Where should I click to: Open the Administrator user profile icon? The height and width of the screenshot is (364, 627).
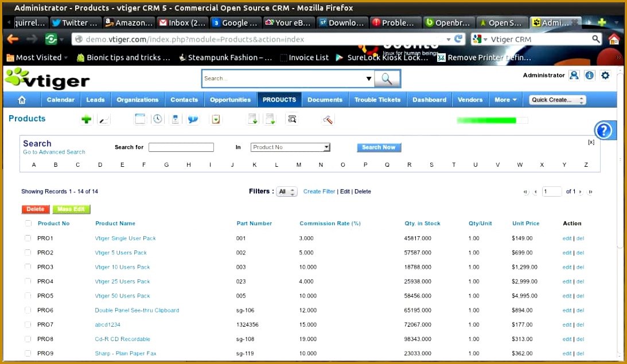tap(574, 75)
